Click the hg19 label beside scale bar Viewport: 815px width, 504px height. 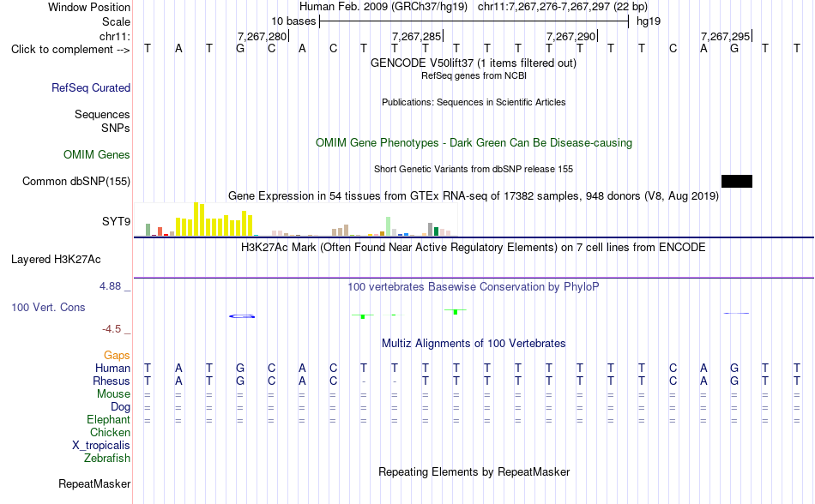click(649, 21)
